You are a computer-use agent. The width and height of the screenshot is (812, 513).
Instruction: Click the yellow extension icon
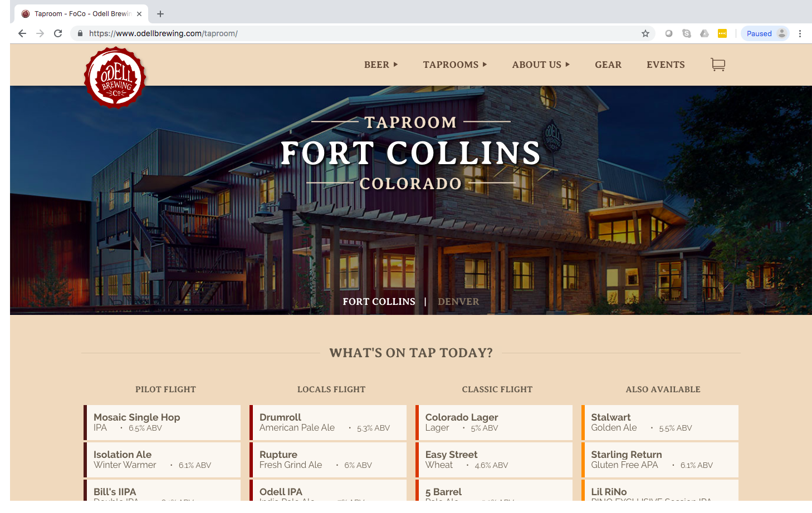[722, 33]
